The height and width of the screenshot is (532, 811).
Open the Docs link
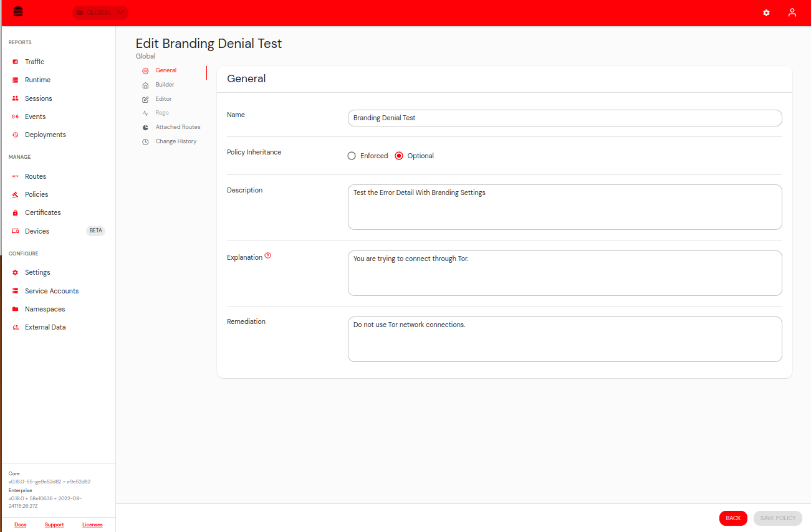point(20,524)
